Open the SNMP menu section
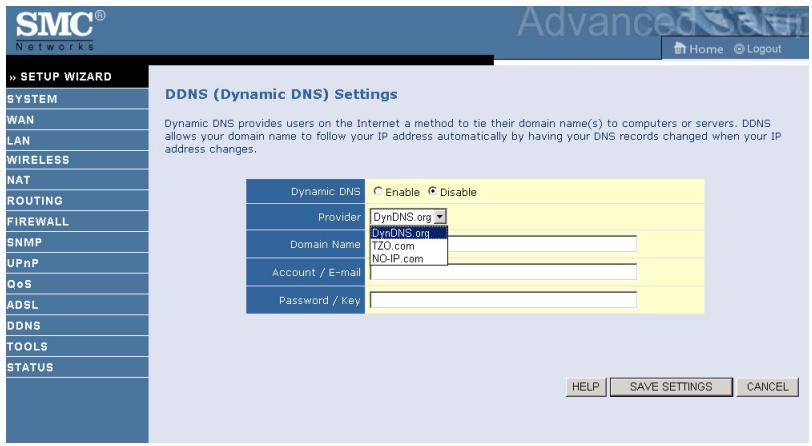Viewport: 812px width, 446px height. (77, 242)
